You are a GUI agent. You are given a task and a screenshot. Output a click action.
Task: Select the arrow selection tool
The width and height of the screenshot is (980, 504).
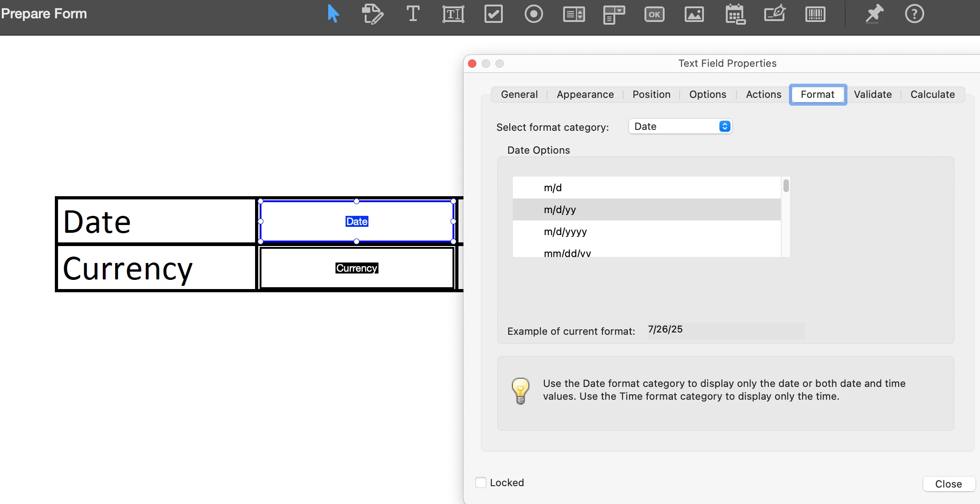pyautogui.click(x=333, y=14)
